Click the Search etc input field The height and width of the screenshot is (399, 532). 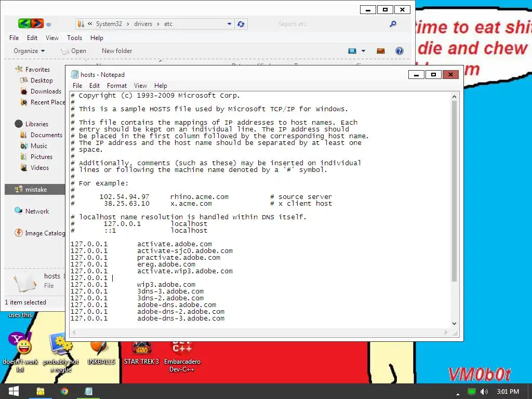coord(331,24)
